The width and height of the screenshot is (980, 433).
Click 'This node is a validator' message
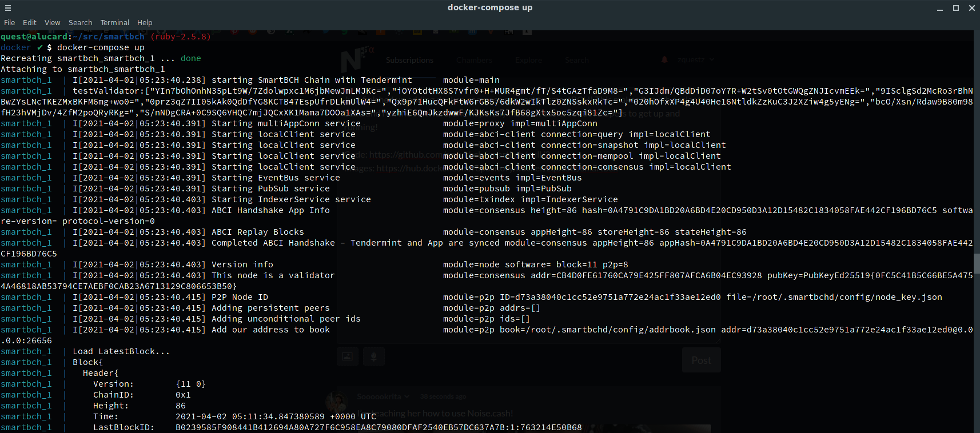[x=273, y=275]
